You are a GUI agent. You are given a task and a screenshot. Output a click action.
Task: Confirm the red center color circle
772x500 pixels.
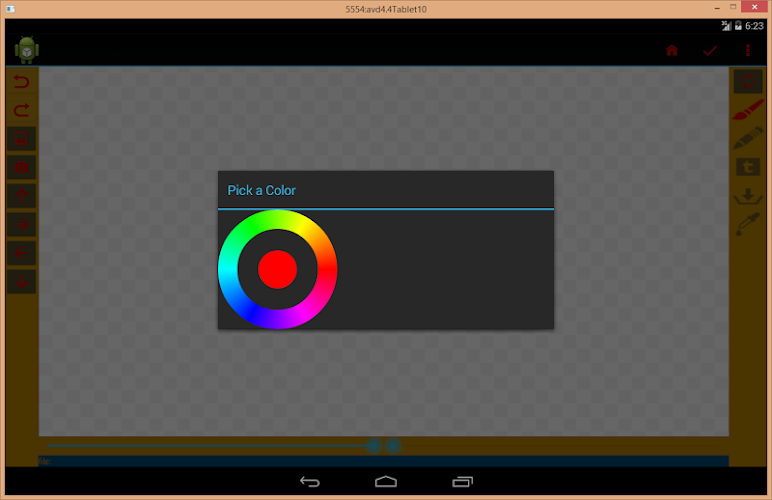277,269
